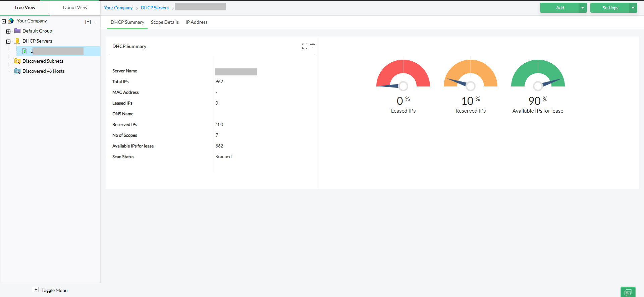Click the Default Group folder icon
Screen dimensions: 644x297
(x=17, y=31)
